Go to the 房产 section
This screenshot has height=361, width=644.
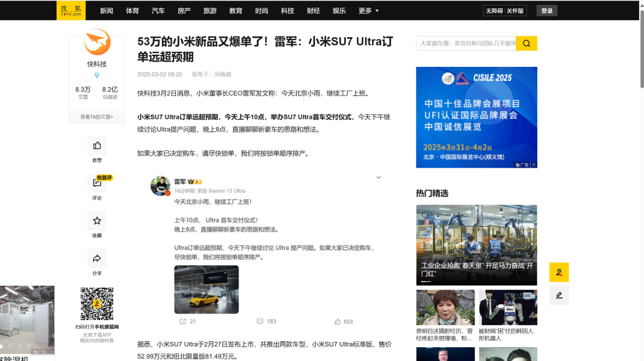pyautogui.click(x=184, y=11)
